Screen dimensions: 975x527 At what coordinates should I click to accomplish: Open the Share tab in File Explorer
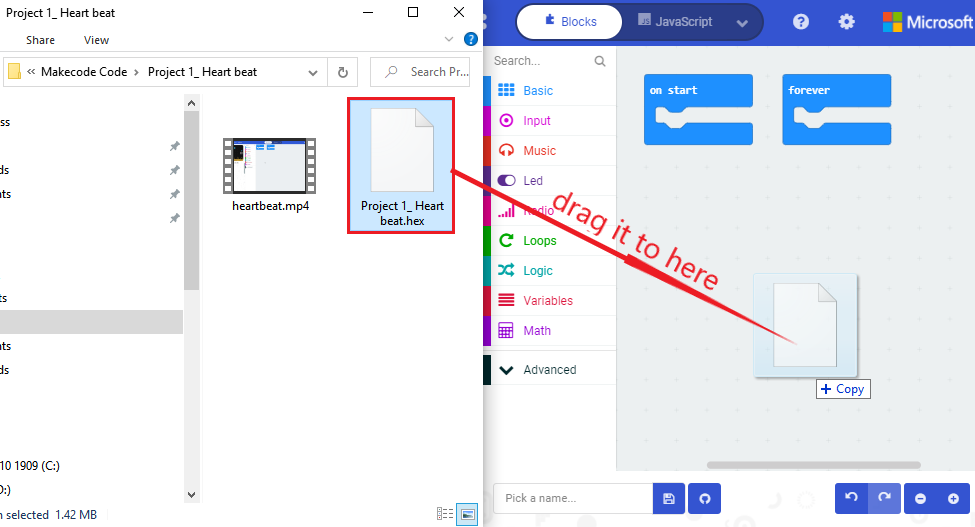(40, 40)
